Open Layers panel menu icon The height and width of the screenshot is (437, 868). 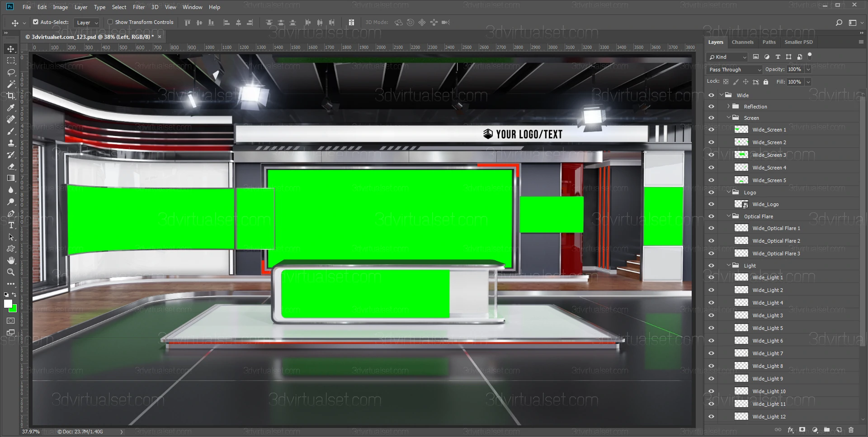pos(861,42)
